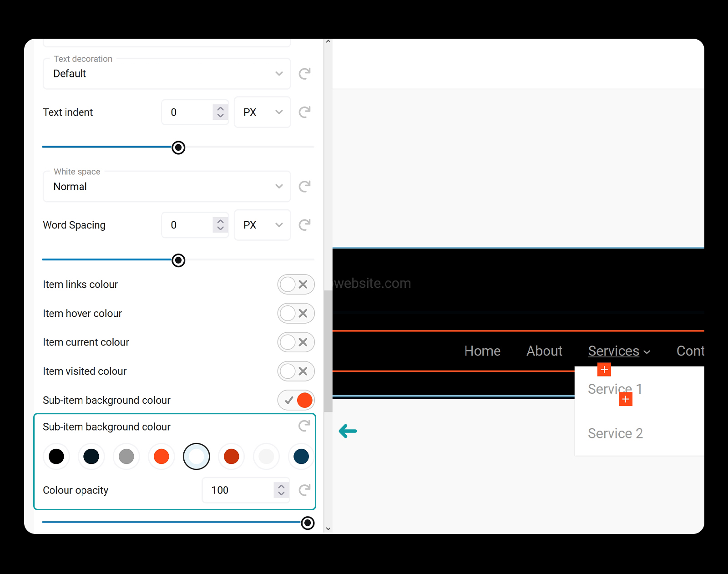Click the Text indent number field
728x574 pixels.
tap(195, 112)
